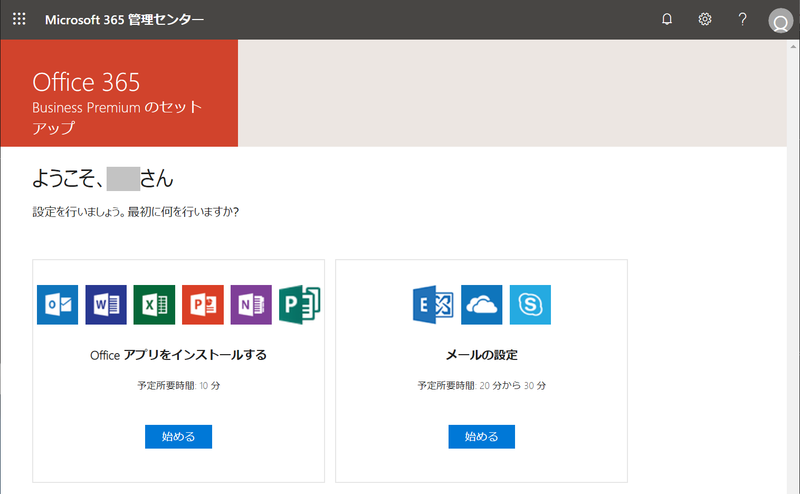Click the OneDrive cloud icon
The width and height of the screenshot is (800, 494).
point(482,305)
